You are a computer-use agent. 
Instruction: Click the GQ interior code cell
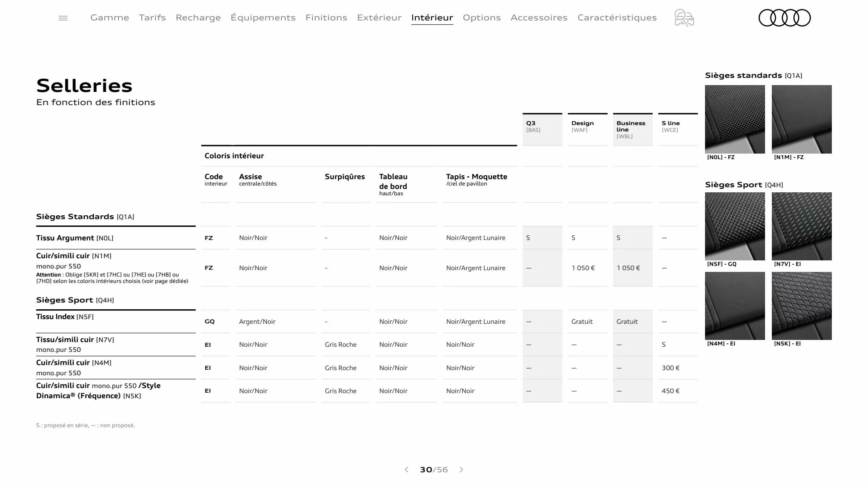209,322
